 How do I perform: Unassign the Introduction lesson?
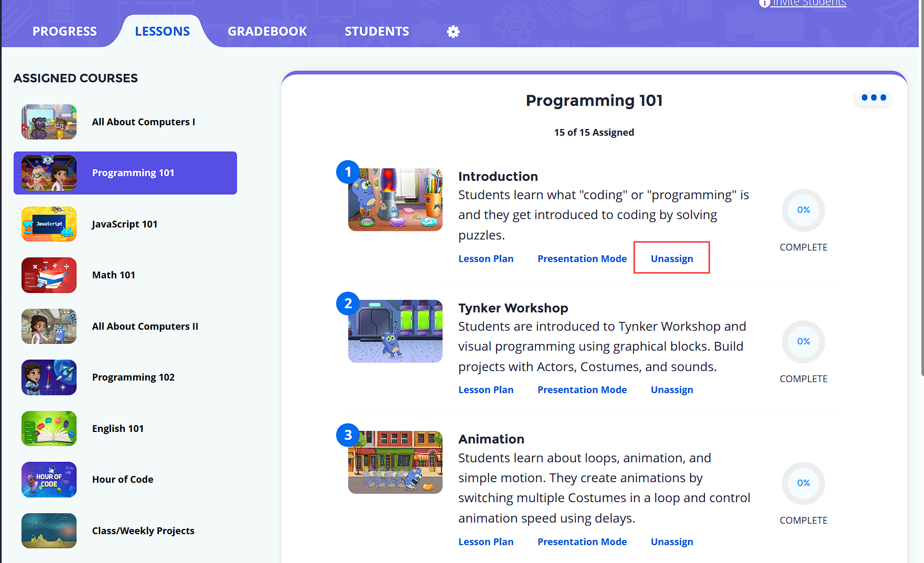pos(672,258)
